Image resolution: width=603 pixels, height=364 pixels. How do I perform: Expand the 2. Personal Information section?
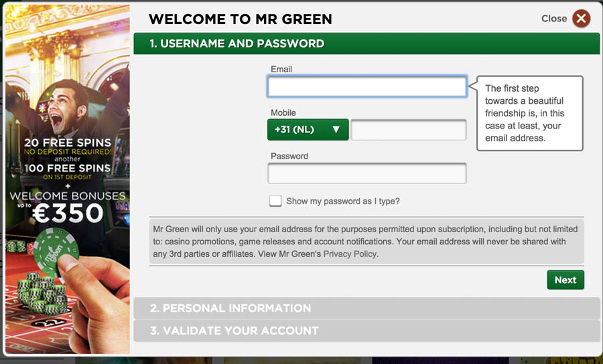tap(366, 308)
